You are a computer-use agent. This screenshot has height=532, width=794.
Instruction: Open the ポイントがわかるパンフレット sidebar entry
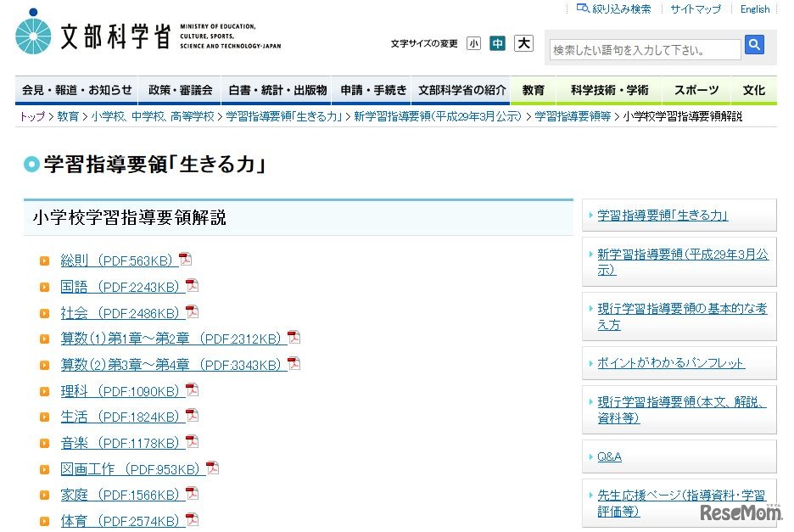click(x=672, y=362)
